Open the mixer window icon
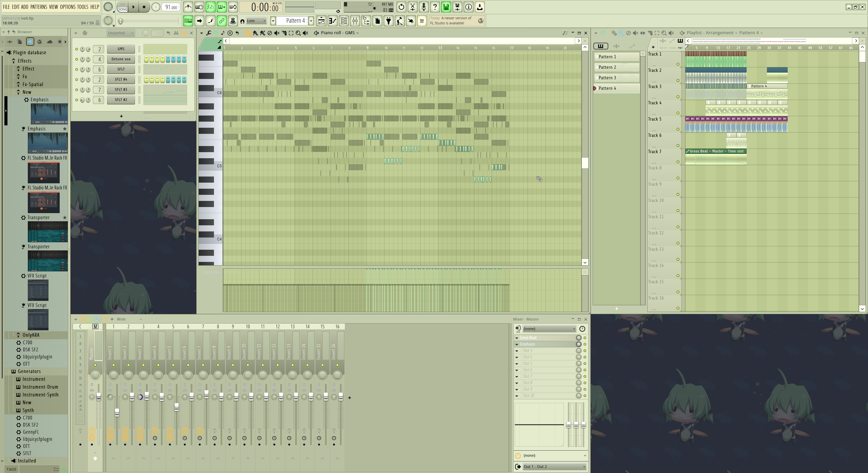This screenshot has width=868, height=473. point(355,21)
